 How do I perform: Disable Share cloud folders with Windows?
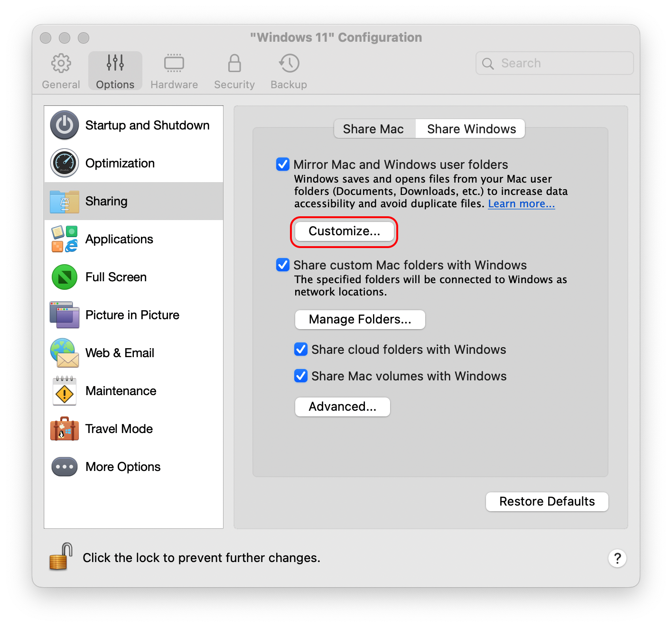[301, 350]
